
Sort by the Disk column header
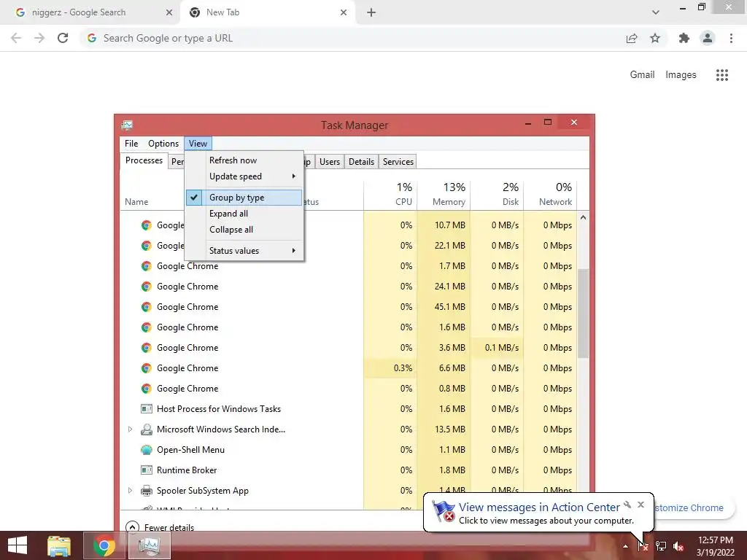point(498,194)
